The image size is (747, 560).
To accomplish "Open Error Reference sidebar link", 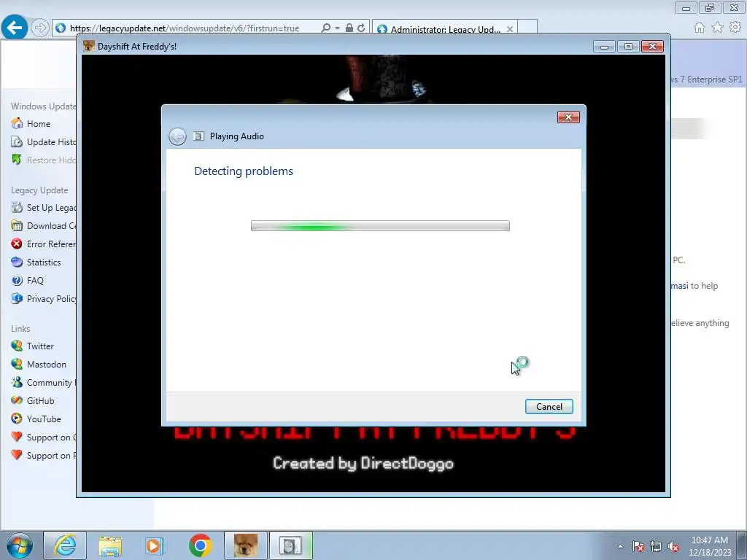I will (x=52, y=244).
